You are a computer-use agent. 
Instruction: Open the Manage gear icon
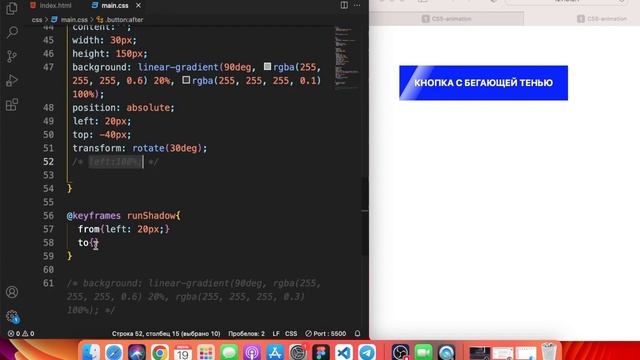pos(12,316)
